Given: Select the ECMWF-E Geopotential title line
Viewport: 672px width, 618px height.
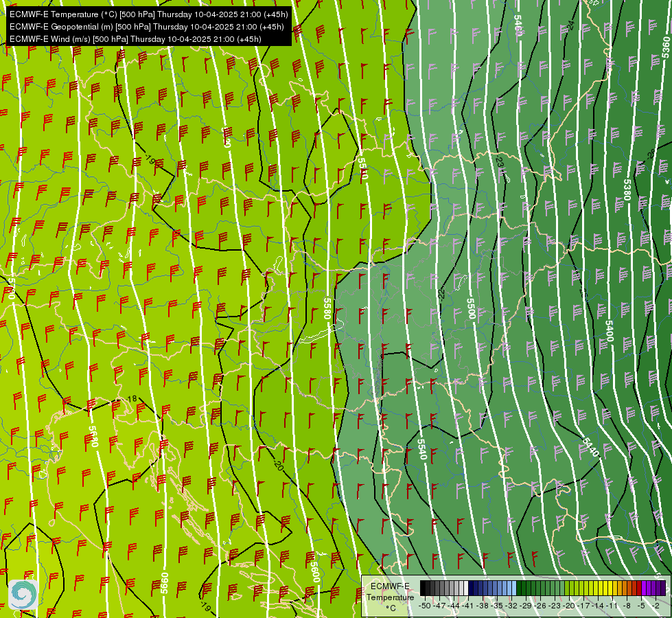Looking at the screenshot, I should click(x=147, y=27).
